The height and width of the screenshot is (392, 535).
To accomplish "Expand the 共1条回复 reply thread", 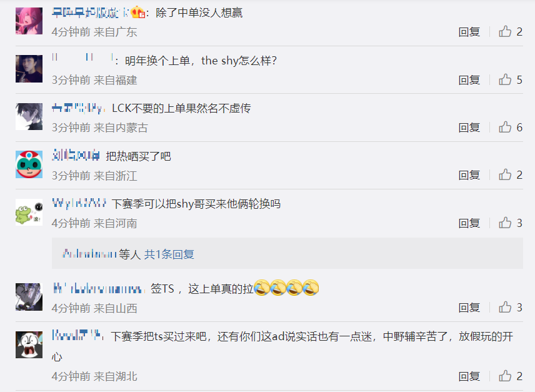I will [x=169, y=254].
